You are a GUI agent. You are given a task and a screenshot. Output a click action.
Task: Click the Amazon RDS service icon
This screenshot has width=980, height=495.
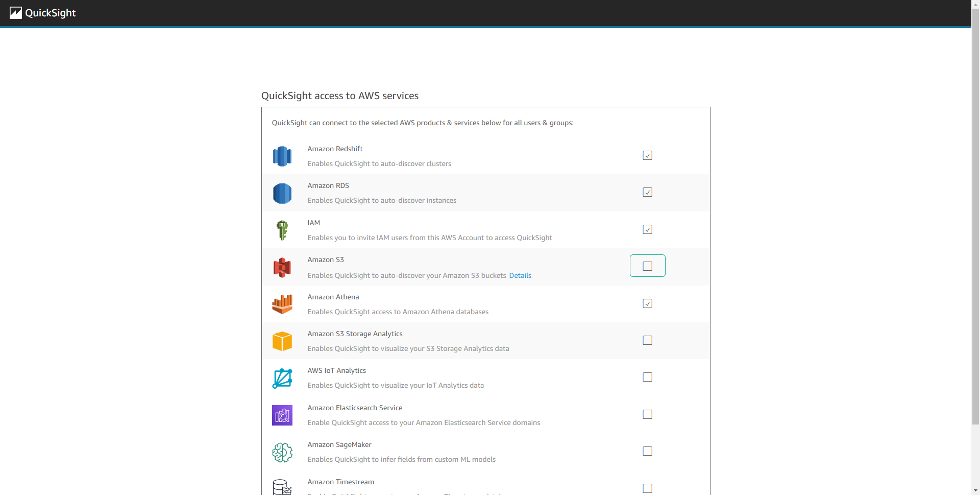point(282,194)
